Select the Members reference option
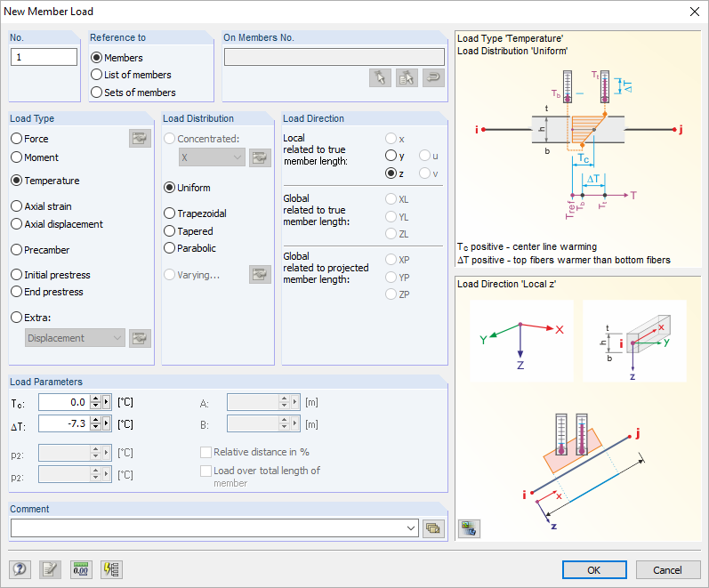709x588 pixels. 117,58
